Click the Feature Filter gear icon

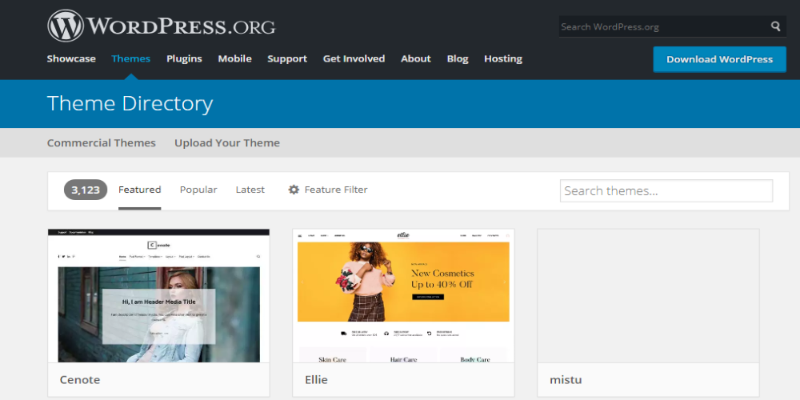tap(293, 190)
